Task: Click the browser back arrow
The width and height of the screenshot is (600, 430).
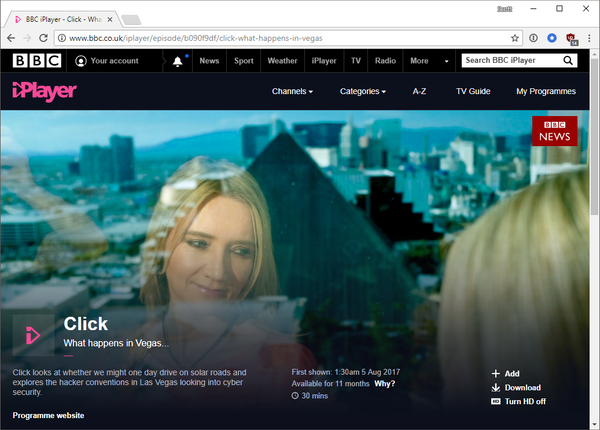Action: pyautogui.click(x=11, y=38)
